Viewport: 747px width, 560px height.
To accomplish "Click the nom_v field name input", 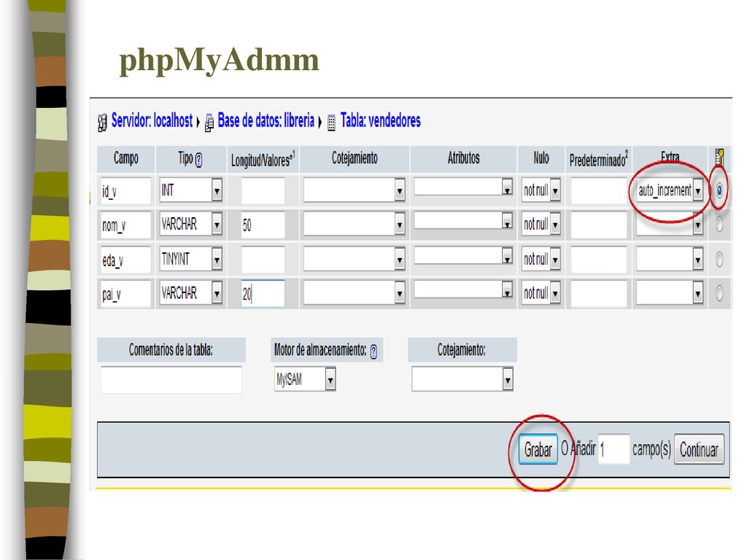I will click(125, 225).
